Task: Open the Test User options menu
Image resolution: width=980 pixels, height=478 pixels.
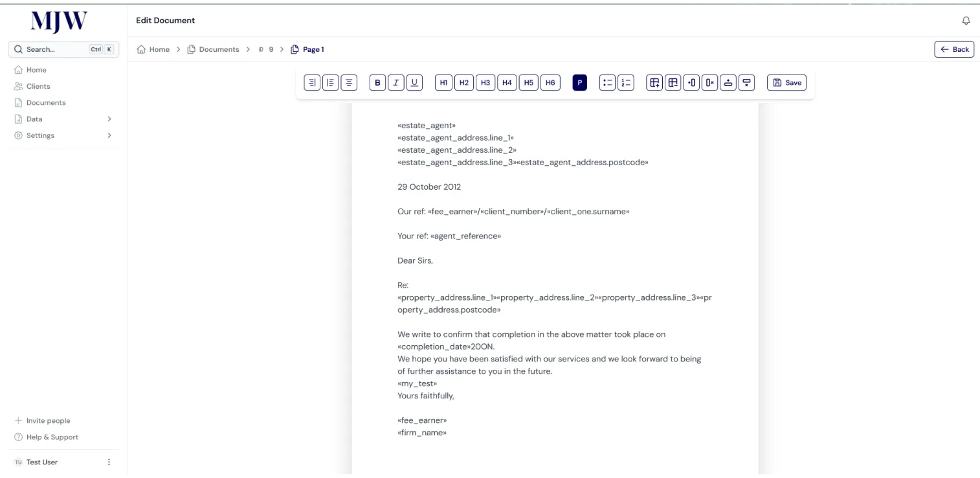Action: (x=109, y=462)
